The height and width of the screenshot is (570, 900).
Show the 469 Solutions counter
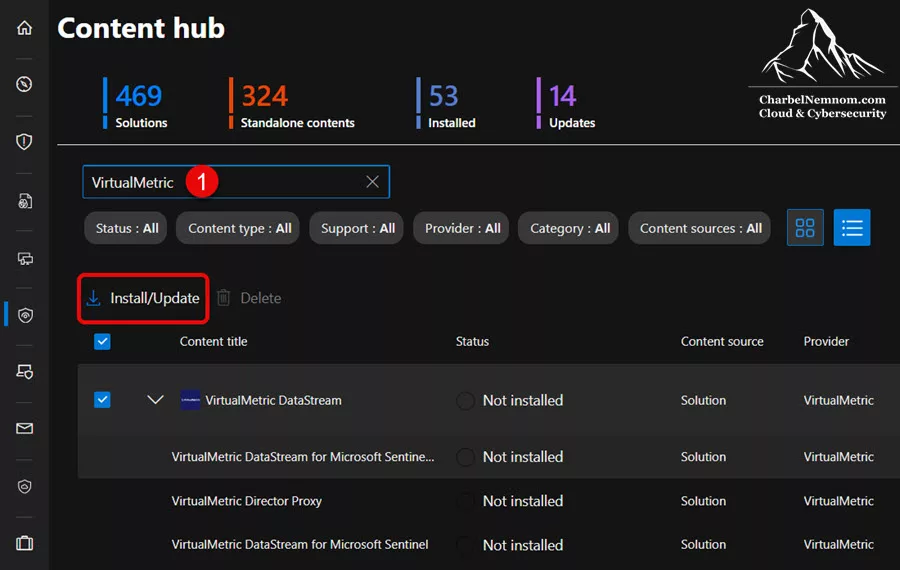(x=137, y=104)
